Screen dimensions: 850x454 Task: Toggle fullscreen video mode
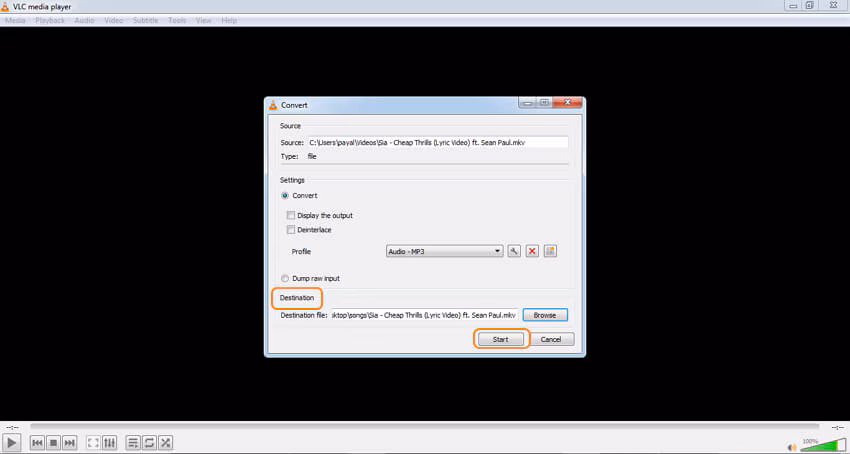point(93,443)
